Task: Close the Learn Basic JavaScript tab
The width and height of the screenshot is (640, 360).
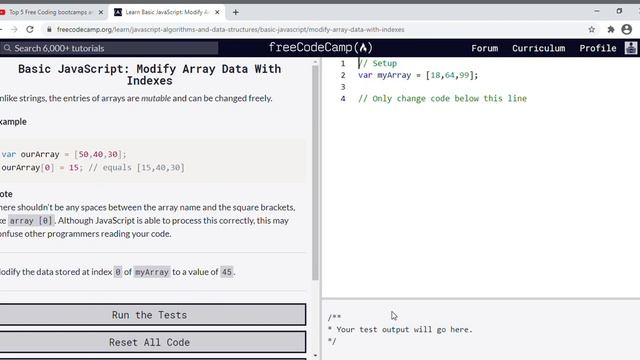Action: (217, 12)
